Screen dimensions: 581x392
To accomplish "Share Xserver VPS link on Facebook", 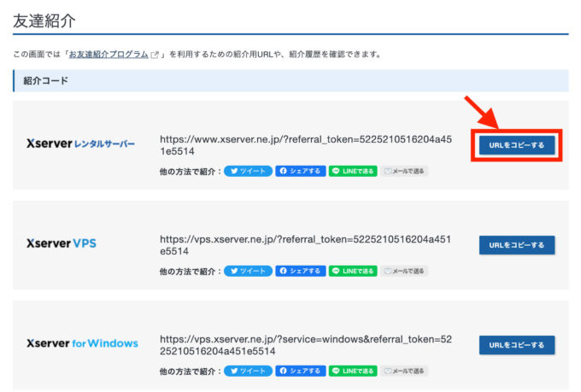I will pyautogui.click(x=300, y=271).
